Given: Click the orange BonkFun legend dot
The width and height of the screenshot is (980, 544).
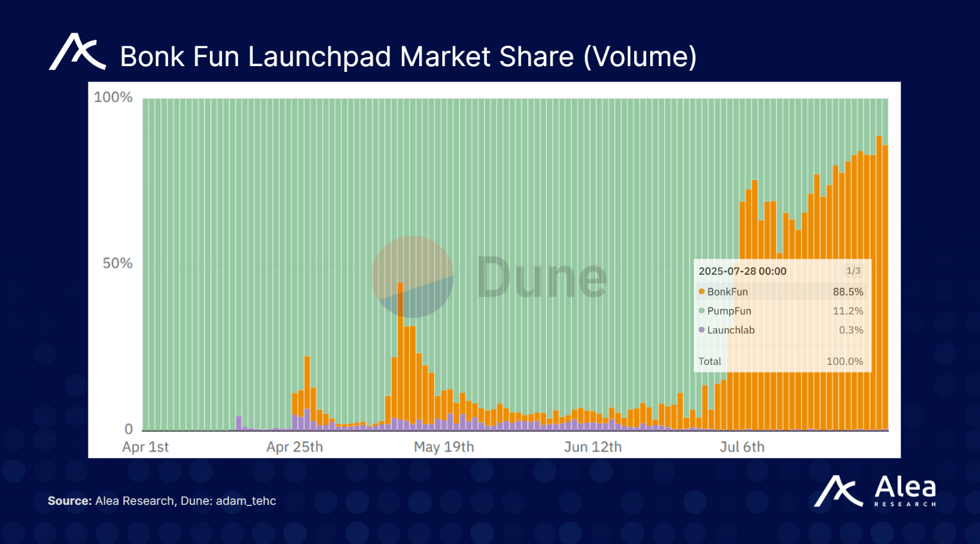Looking at the screenshot, I should point(701,292).
